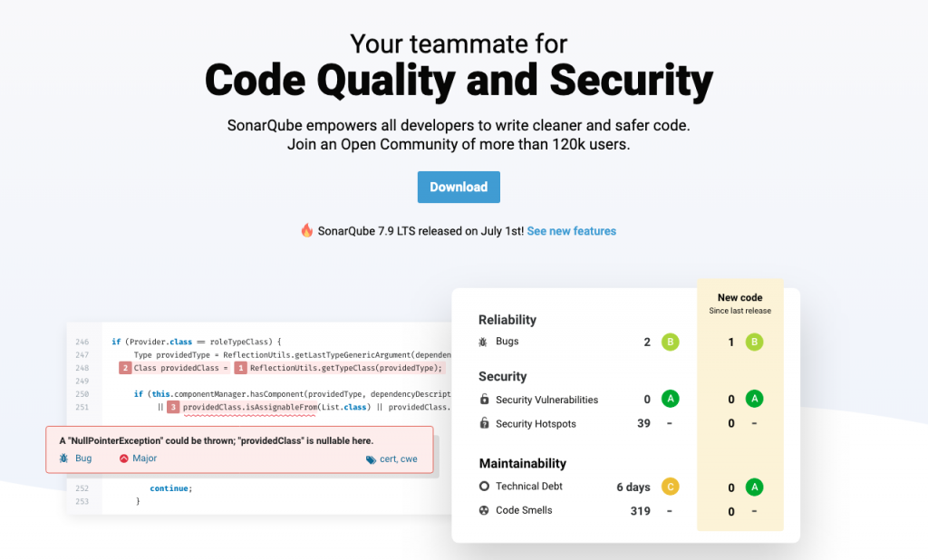Click the circle icon beside Technical Debt
Image resolution: width=928 pixels, height=560 pixels.
point(484,486)
